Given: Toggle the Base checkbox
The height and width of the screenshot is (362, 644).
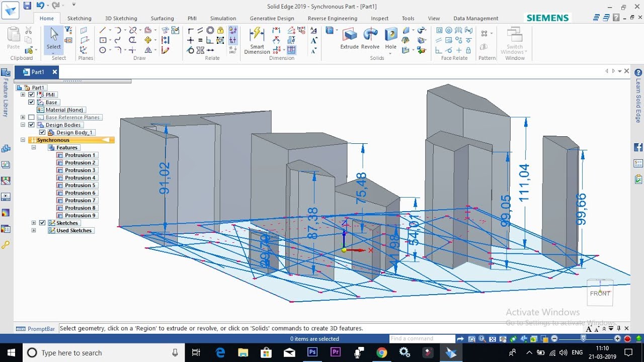Looking at the screenshot, I should click(x=32, y=102).
